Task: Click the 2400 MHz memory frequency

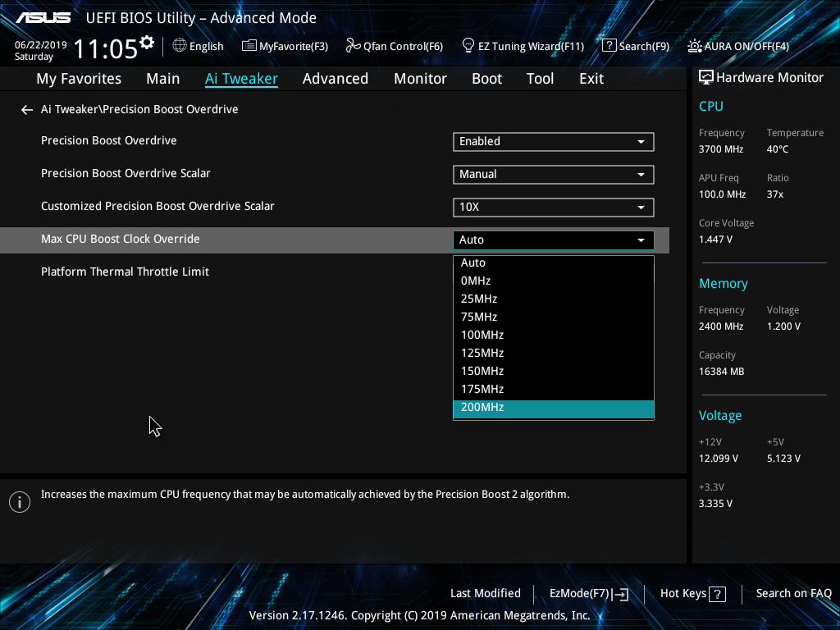Action: 720,326
